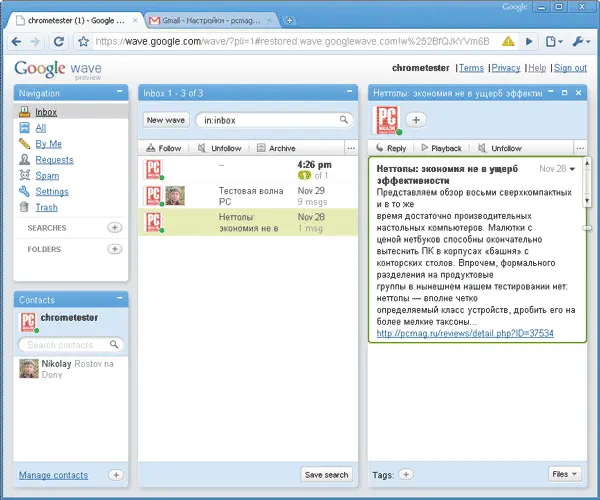Archive the selected wave

276,148
